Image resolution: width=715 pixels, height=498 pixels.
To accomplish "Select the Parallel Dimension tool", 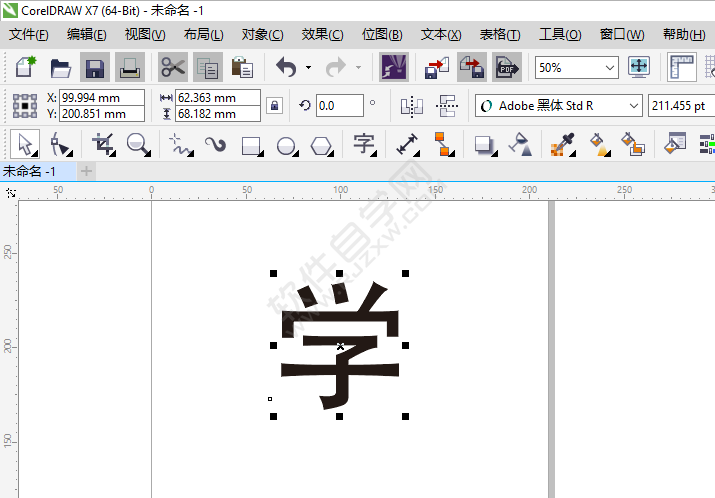I will [x=408, y=144].
